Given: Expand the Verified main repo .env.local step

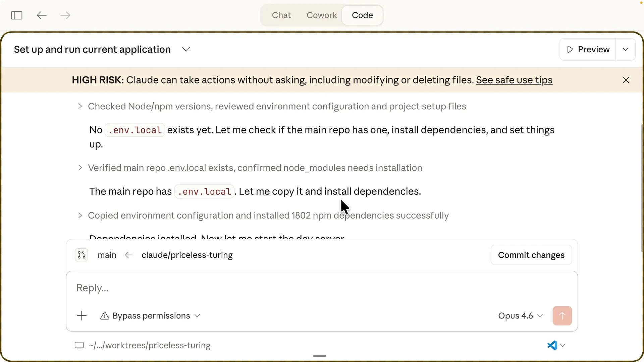Looking at the screenshot, I should click(x=250, y=168).
